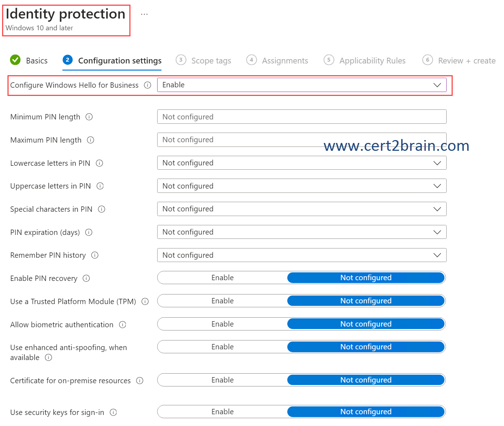Show info for Trusted Platform Module setting
This screenshot has width=504, height=426.
pos(145,302)
